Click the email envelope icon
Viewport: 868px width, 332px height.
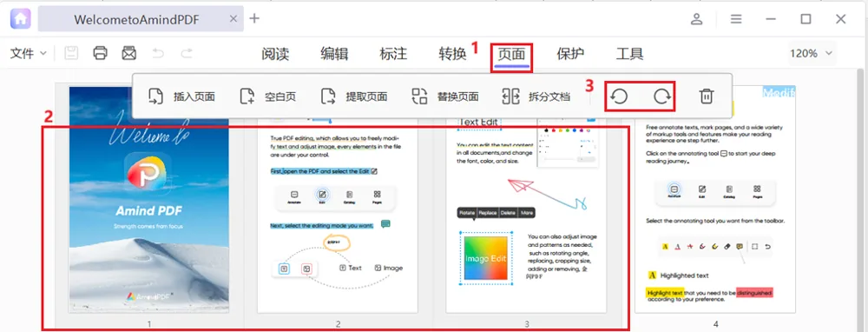(x=129, y=53)
